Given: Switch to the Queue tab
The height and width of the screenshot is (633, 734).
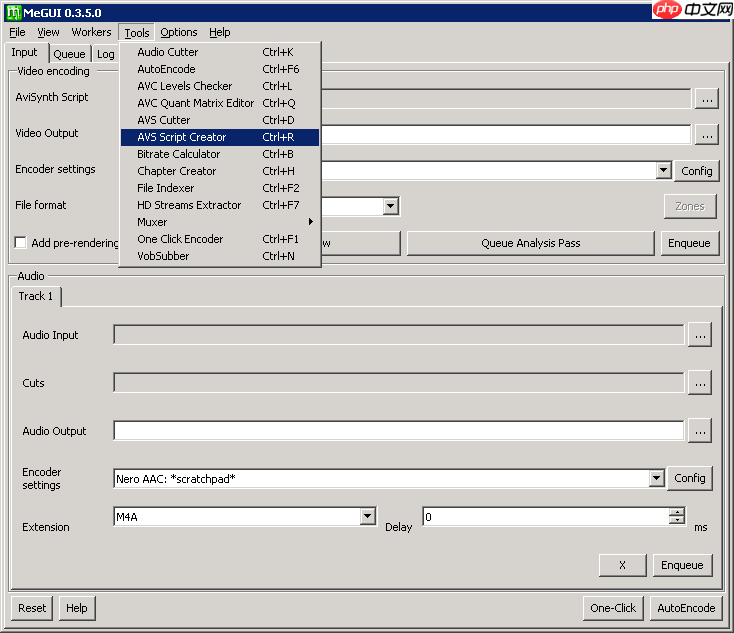Looking at the screenshot, I should [69, 54].
